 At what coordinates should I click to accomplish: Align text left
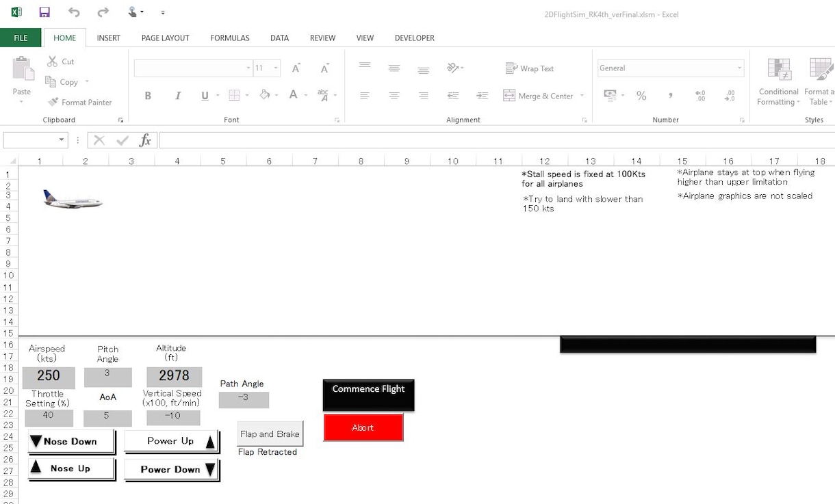click(x=365, y=96)
